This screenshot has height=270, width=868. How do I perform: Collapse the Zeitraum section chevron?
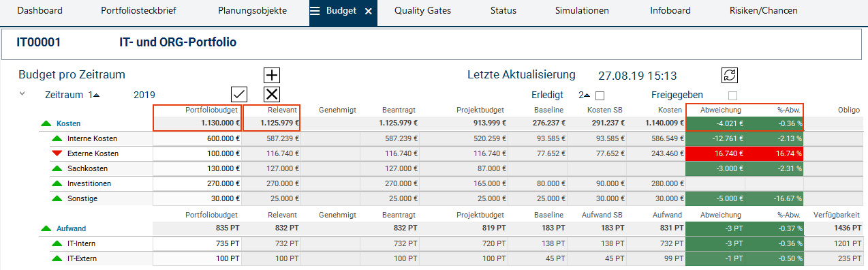(22, 94)
